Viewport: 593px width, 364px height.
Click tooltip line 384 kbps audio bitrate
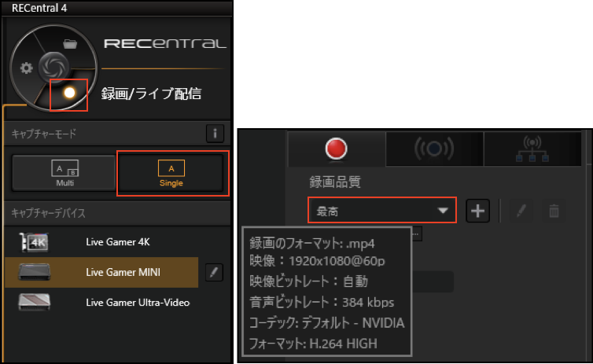click(x=322, y=303)
